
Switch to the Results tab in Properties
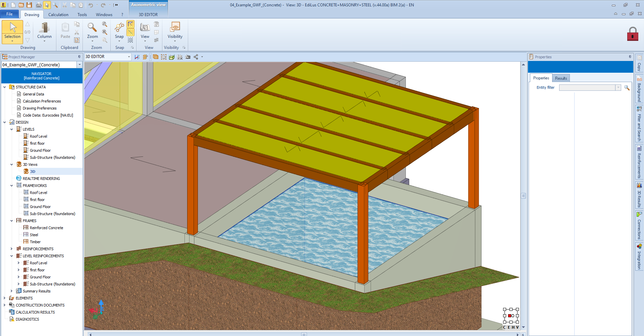tap(561, 78)
